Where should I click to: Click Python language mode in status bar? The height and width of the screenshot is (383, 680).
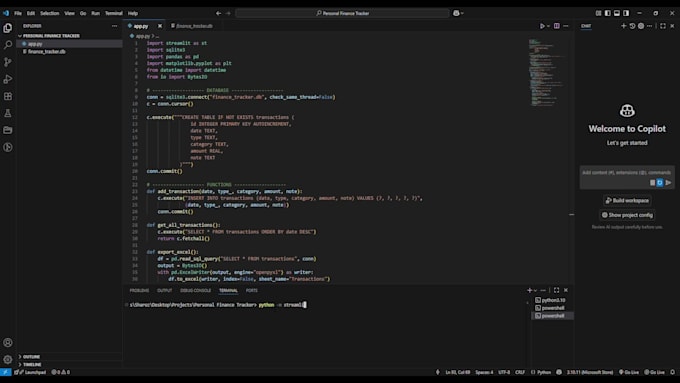(544, 372)
